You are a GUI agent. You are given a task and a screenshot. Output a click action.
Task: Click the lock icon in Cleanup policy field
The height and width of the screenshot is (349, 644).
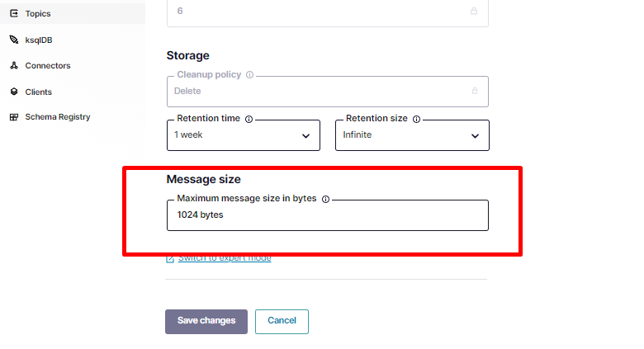[475, 91]
